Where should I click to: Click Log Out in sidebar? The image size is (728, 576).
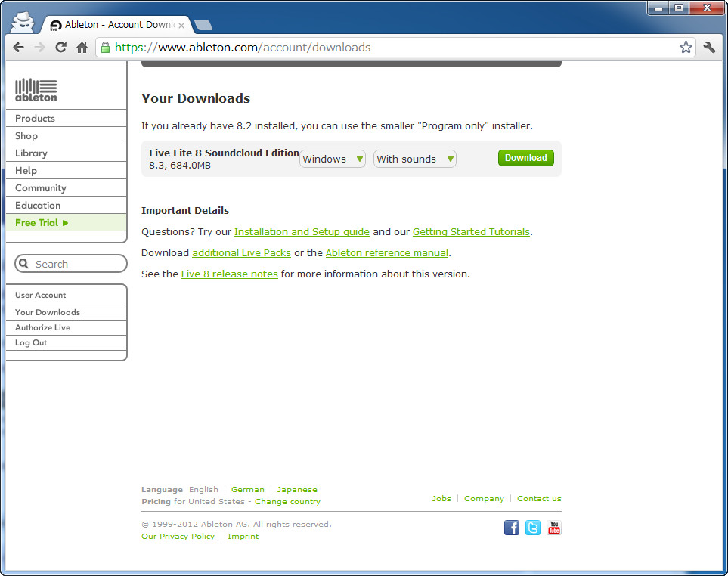point(66,342)
